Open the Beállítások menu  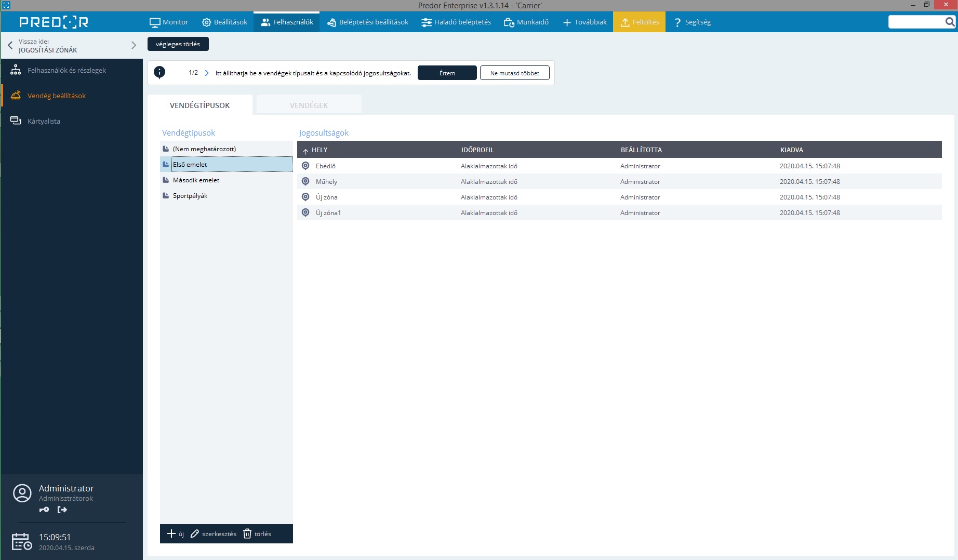pyautogui.click(x=224, y=22)
